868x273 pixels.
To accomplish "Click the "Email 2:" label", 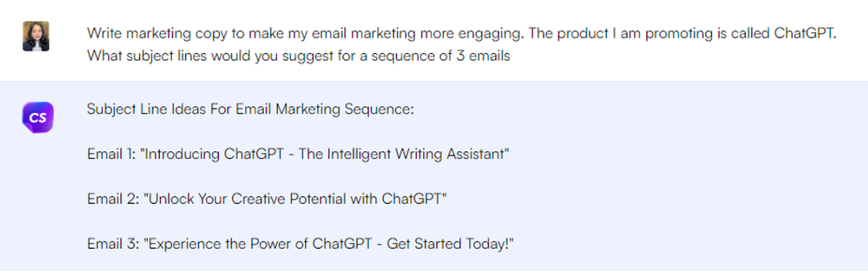I will click(x=113, y=199).
